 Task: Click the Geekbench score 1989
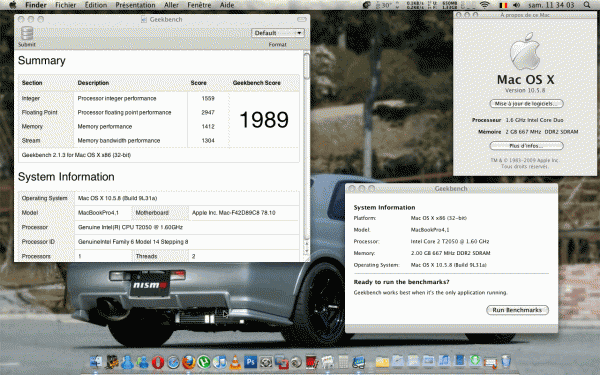[264, 120]
